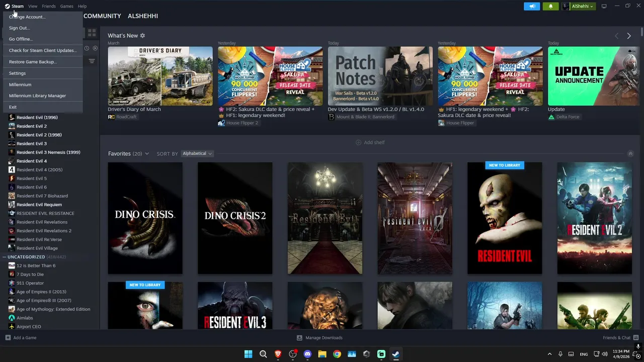Screen dimensions: 644x362
Task: Collapse Favorites shelf with double chevron
Action: point(630,154)
